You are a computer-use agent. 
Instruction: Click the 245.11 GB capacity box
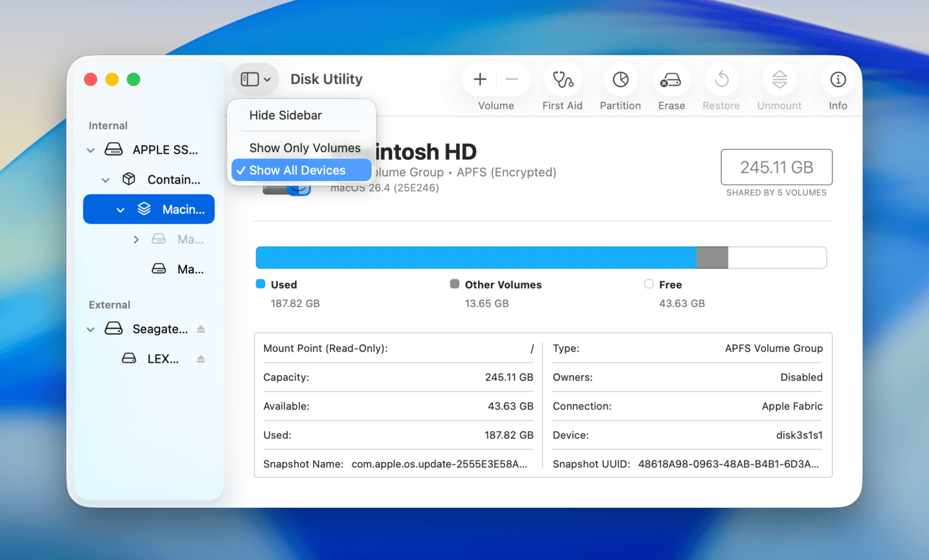click(777, 167)
